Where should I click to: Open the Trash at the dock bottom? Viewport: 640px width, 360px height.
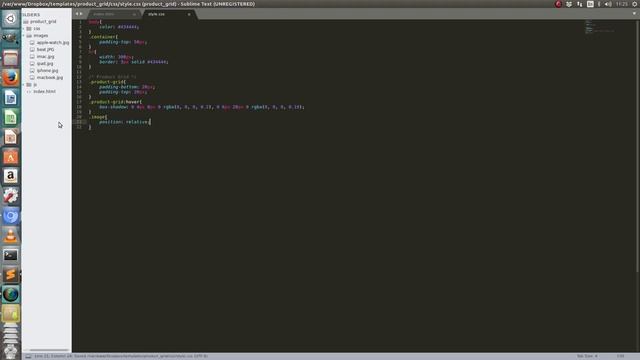click(11, 352)
